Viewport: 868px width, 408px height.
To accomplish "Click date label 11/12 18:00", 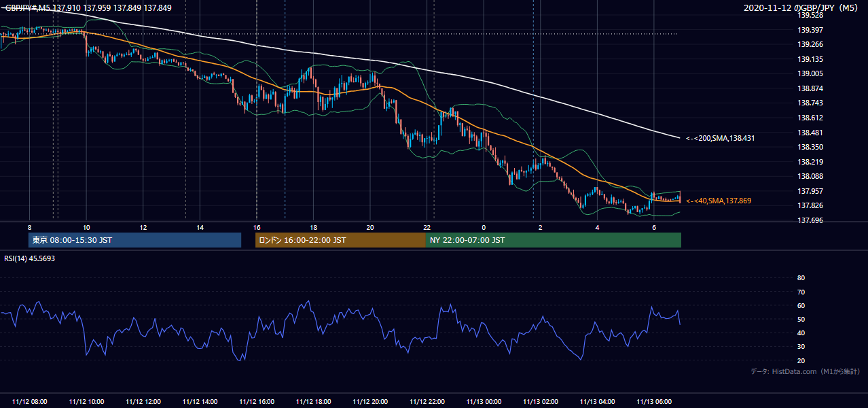I will pyautogui.click(x=313, y=402).
